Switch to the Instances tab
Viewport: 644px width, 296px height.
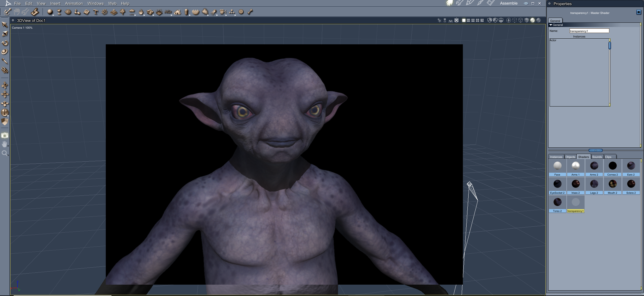click(556, 157)
